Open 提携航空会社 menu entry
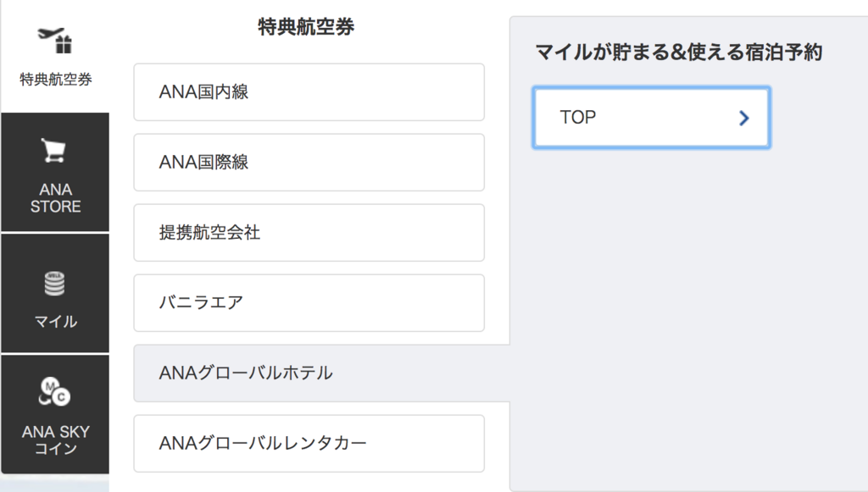Screen dimensions: 868x492 309,232
